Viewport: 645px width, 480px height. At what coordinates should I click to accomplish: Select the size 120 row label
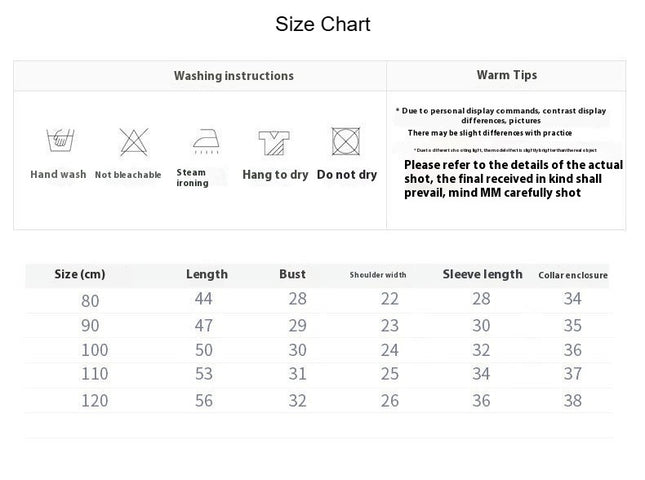(x=95, y=400)
